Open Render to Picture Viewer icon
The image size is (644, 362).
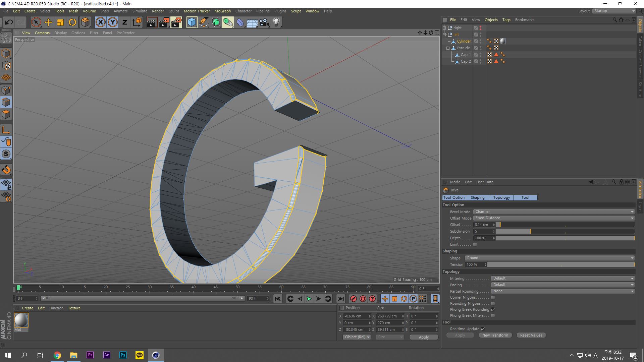coord(164,22)
